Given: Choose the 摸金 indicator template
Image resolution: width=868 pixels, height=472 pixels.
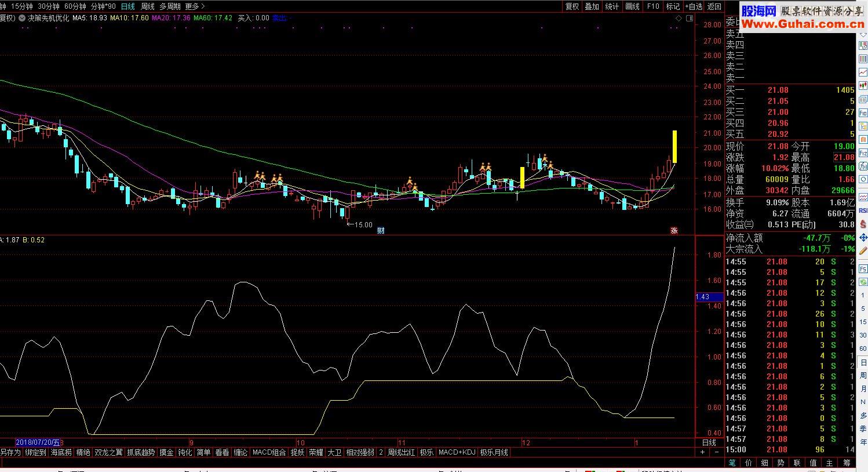Looking at the screenshot, I should tap(166, 452).
